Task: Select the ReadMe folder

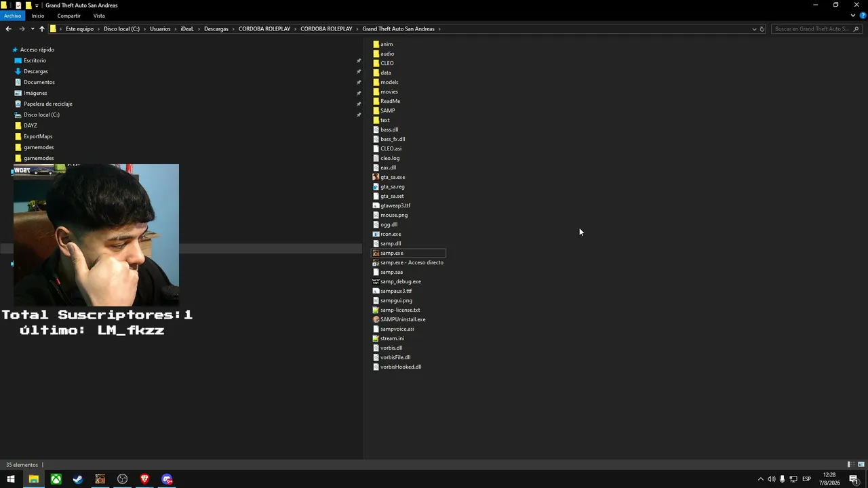Action: 390,101
